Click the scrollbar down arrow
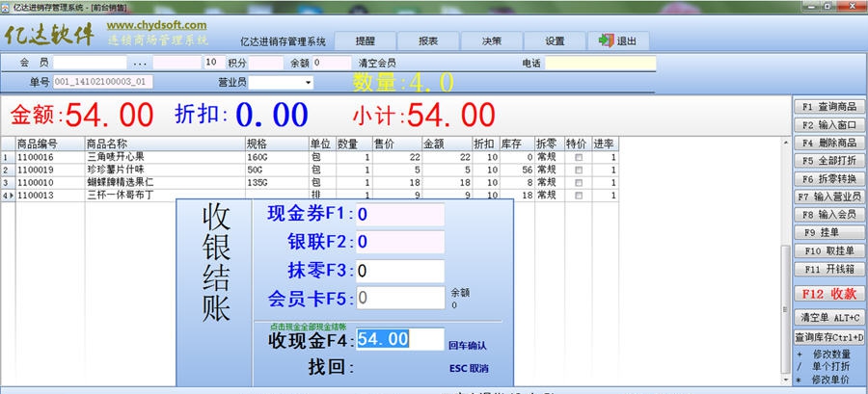The width and height of the screenshot is (868, 394). click(x=785, y=381)
